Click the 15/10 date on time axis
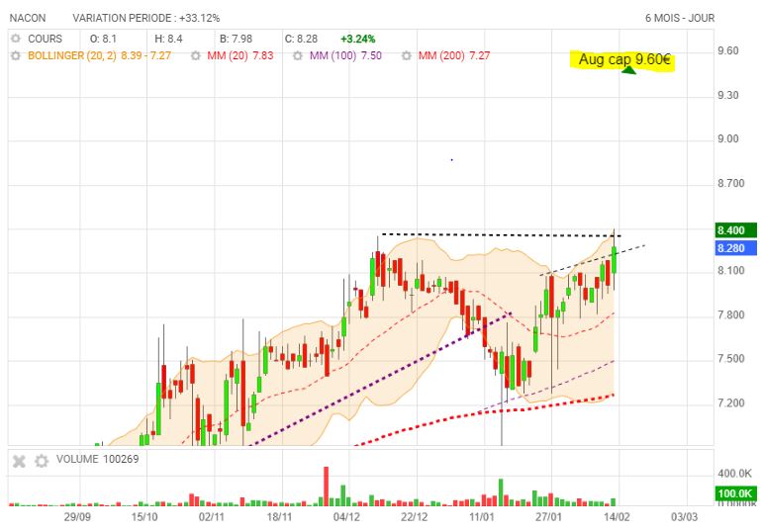Screen dimensions: 761x532 coord(144,516)
